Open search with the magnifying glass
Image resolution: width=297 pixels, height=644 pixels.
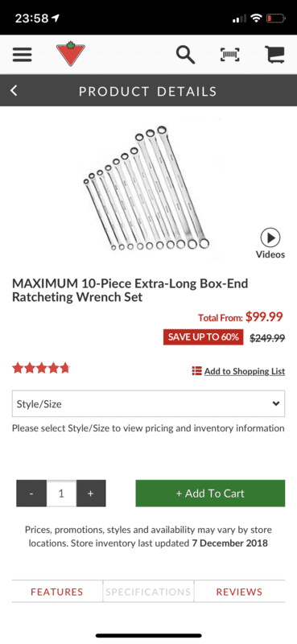[x=185, y=55]
